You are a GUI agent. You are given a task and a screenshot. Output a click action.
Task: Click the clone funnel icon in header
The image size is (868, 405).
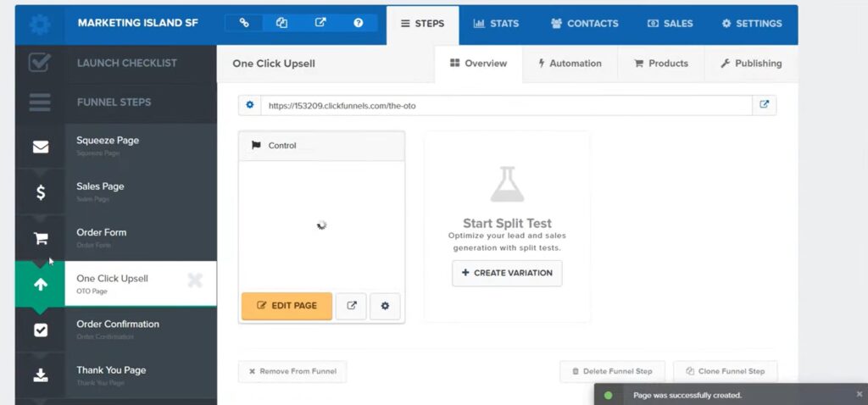pyautogui.click(x=281, y=23)
